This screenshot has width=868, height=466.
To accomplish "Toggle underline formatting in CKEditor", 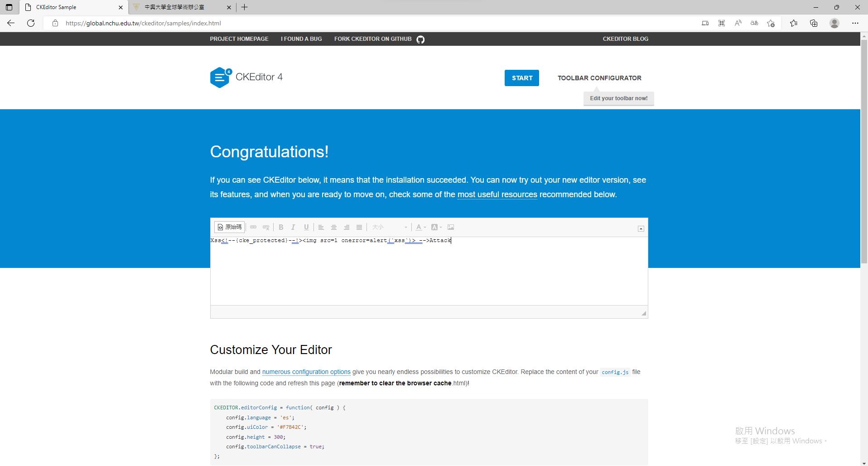I will [306, 227].
